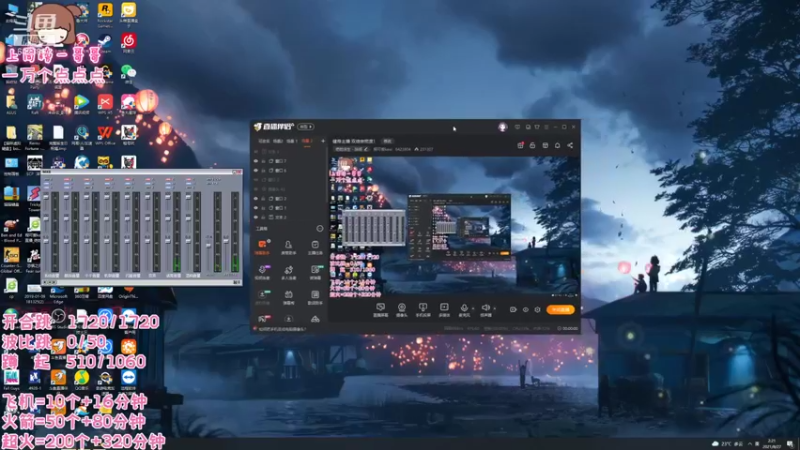Open the Steam desktop shortcut
800x450 pixels.
click(105, 43)
